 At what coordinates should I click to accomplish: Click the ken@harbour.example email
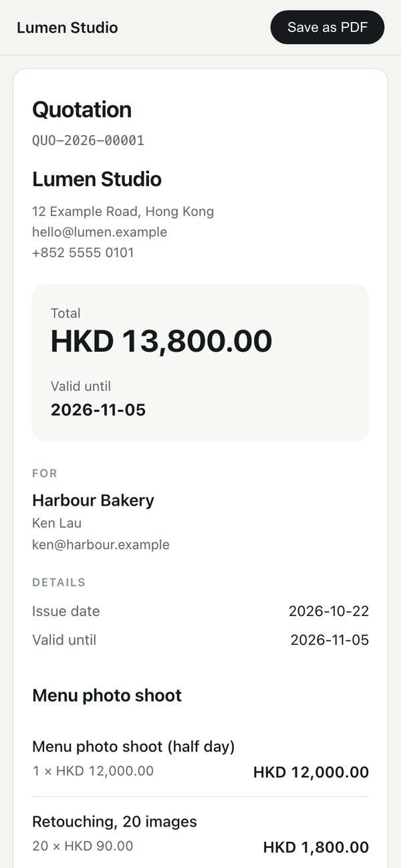101,544
